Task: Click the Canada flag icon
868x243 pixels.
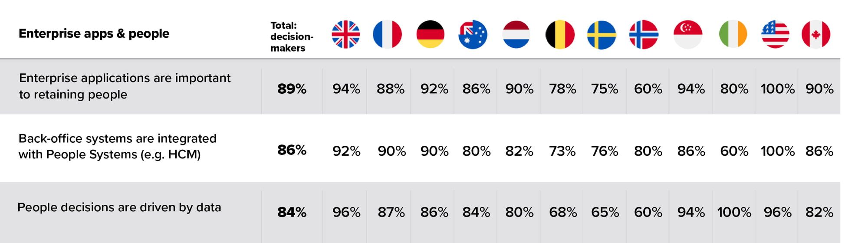Action: [816, 34]
